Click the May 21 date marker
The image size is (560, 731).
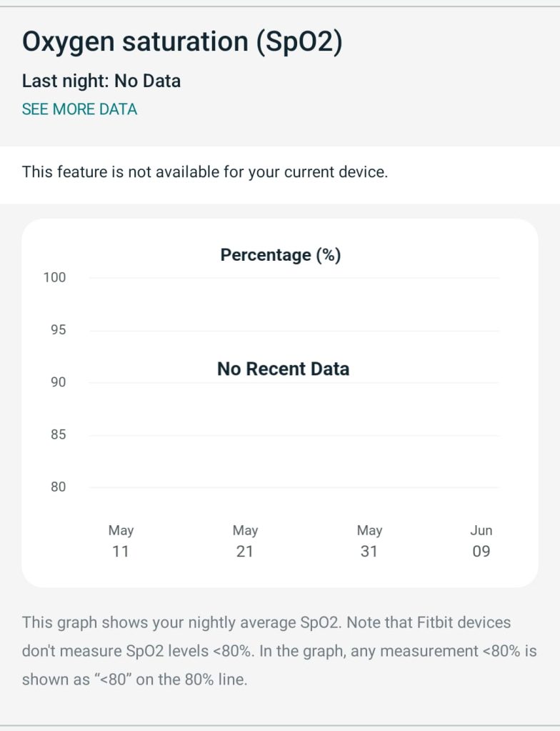click(245, 541)
